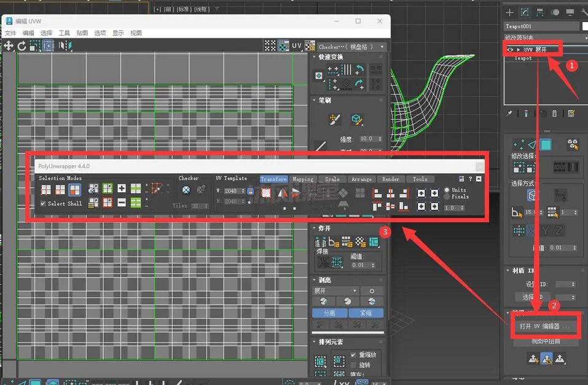The height and width of the screenshot is (385, 588).
Task: Open the 视图 menu in Edit UVW window
Action: pos(136,33)
